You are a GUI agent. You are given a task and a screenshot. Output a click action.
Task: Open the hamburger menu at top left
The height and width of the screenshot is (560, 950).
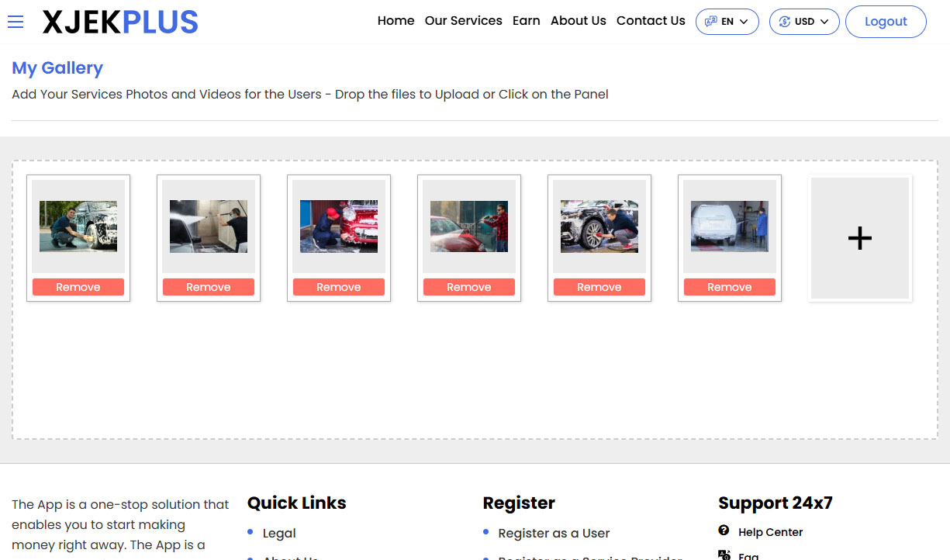point(16,22)
